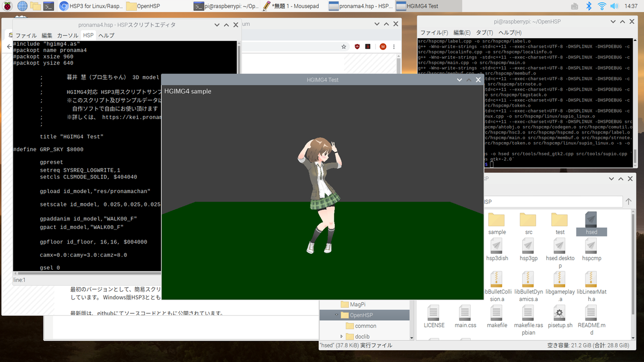Click the round M profile avatar in Chromium
The width and height of the screenshot is (644, 362).
[383, 47]
